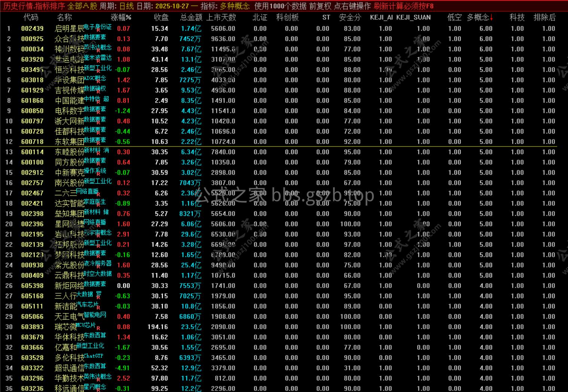Select stock code 600114
The image size is (568, 392).
pyautogui.click(x=32, y=152)
